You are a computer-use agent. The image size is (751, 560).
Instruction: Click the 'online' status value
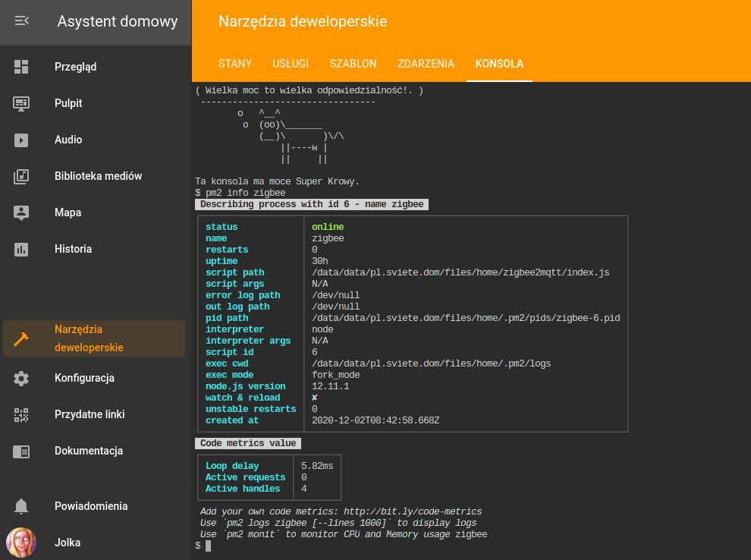coord(328,227)
